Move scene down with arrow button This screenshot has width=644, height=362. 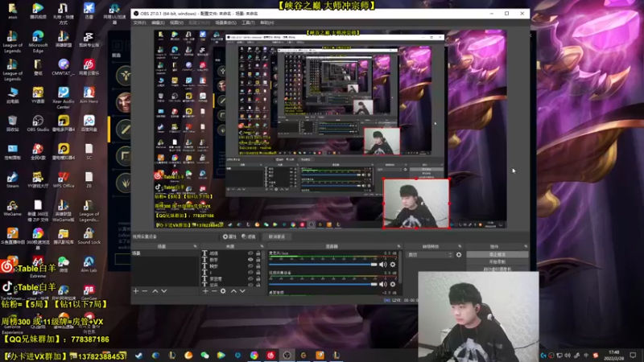point(164,291)
